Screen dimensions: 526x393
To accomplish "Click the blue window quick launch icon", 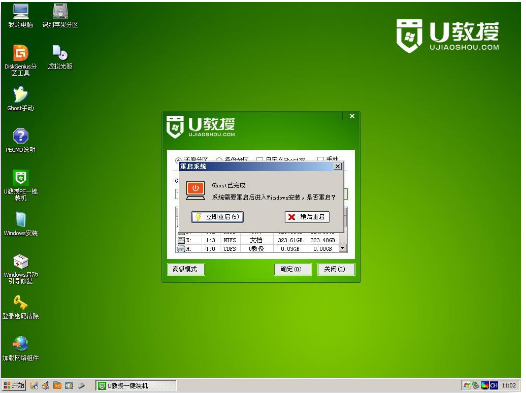I will (69, 386).
